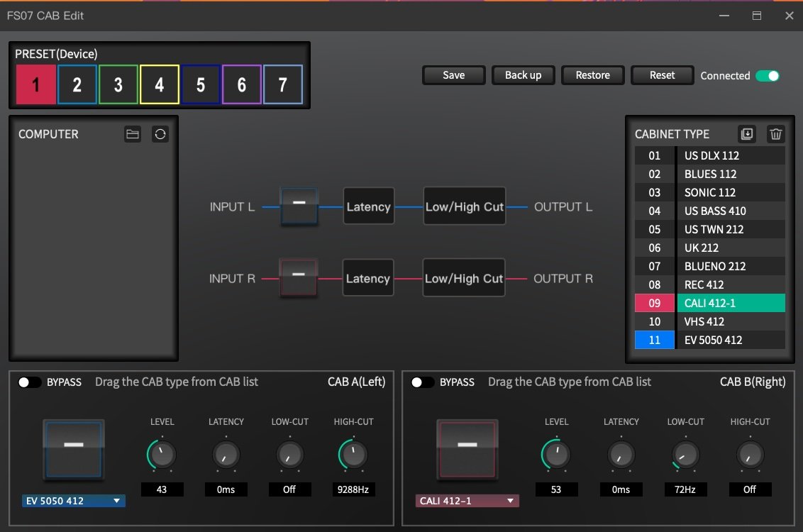Select US DLX 112 cabinet
Screen dimensions: 803x532
[710, 155]
